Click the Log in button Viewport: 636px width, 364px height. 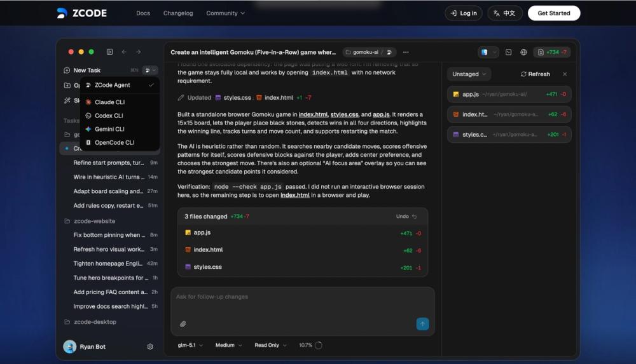(464, 13)
